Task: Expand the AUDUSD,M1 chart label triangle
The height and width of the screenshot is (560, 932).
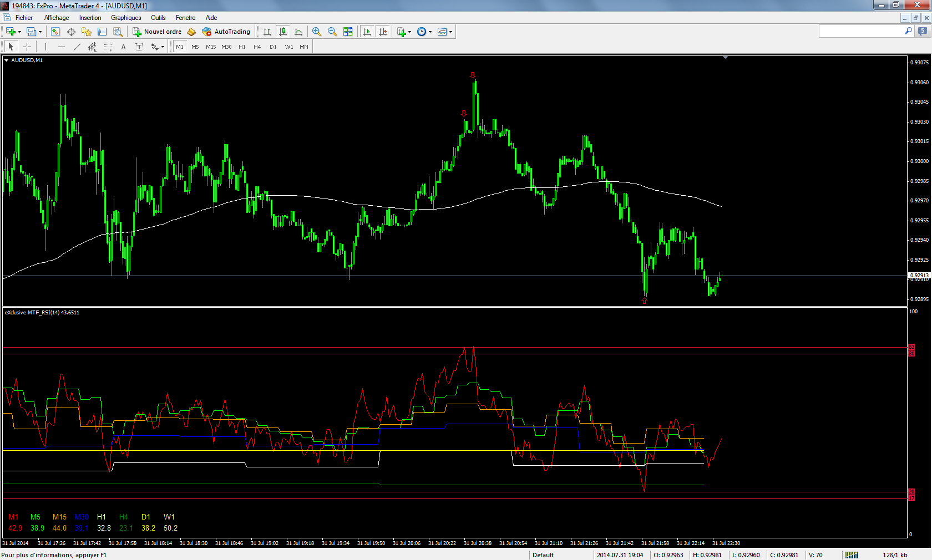Action: pyautogui.click(x=6, y=60)
